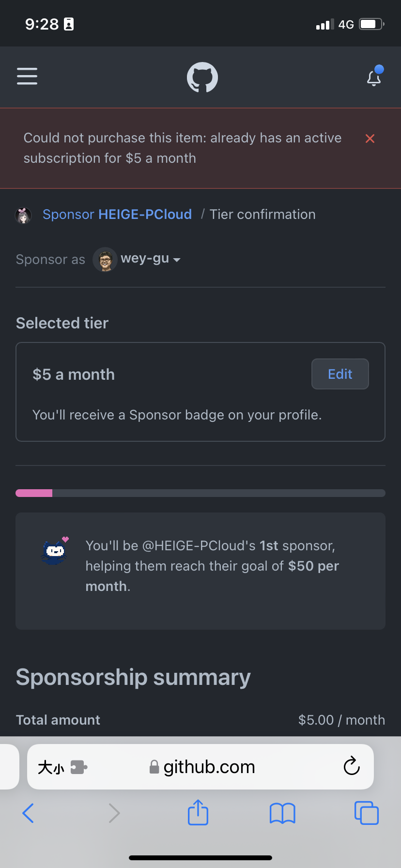Click the wey-gu account avatar
This screenshot has width=401, height=868.
[x=105, y=260]
